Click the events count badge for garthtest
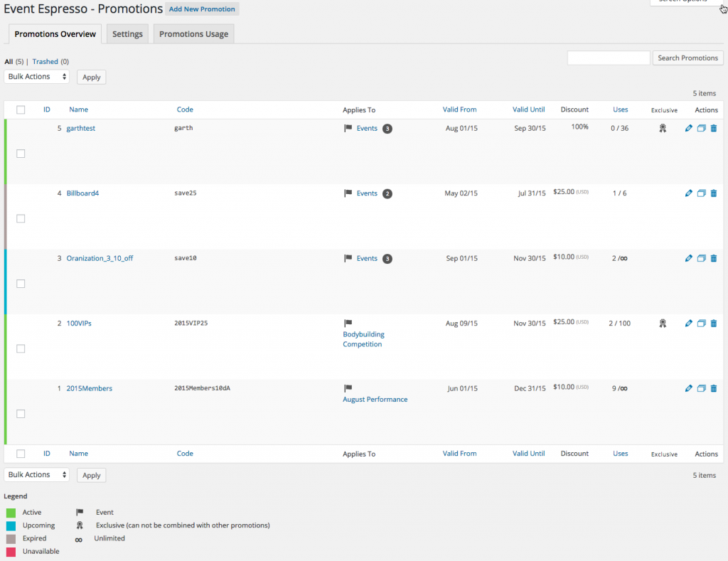This screenshot has height=561, width=728. 387,129
